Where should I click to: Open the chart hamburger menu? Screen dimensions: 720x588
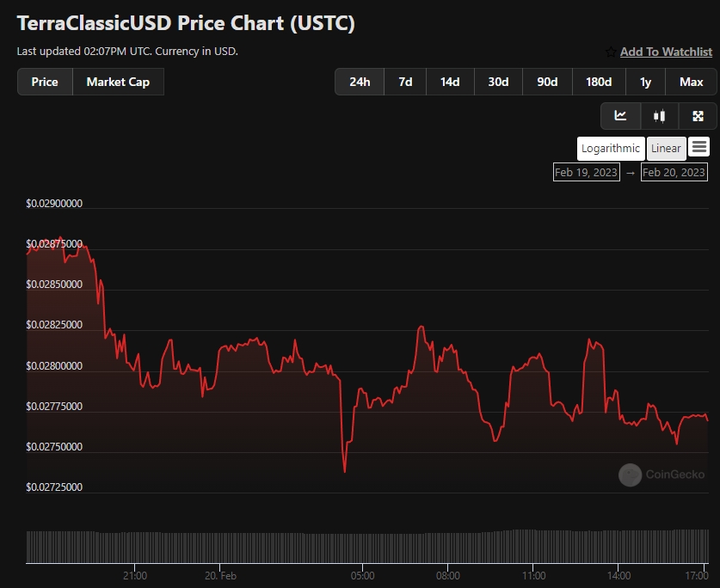pos(699,147)
